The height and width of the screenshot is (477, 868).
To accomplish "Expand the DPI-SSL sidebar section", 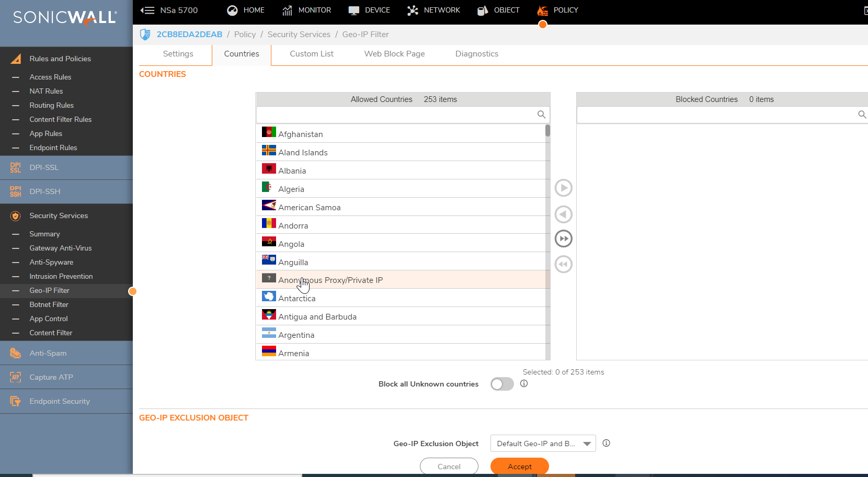I will 44,167.
